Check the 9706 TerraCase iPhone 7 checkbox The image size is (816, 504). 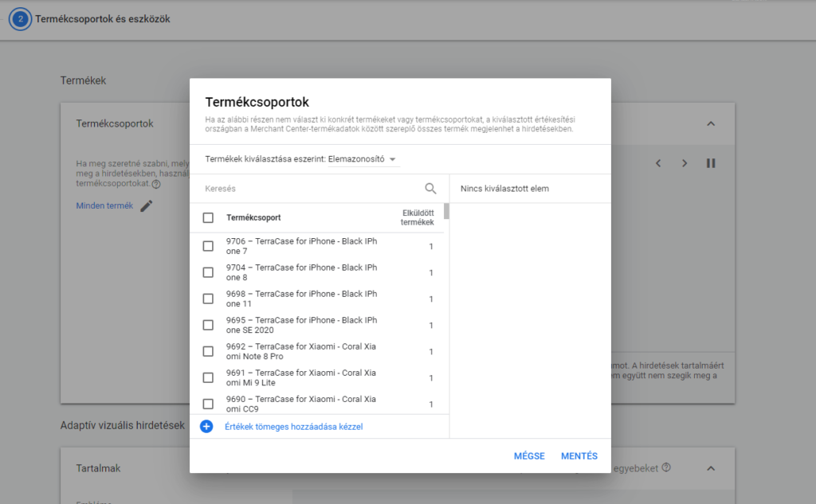tap(208, 246)
